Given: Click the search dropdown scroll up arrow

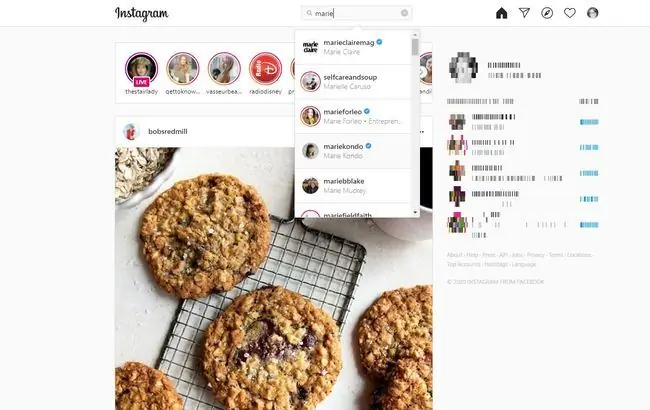Looking at the screenshot, I should coord(415,35).
